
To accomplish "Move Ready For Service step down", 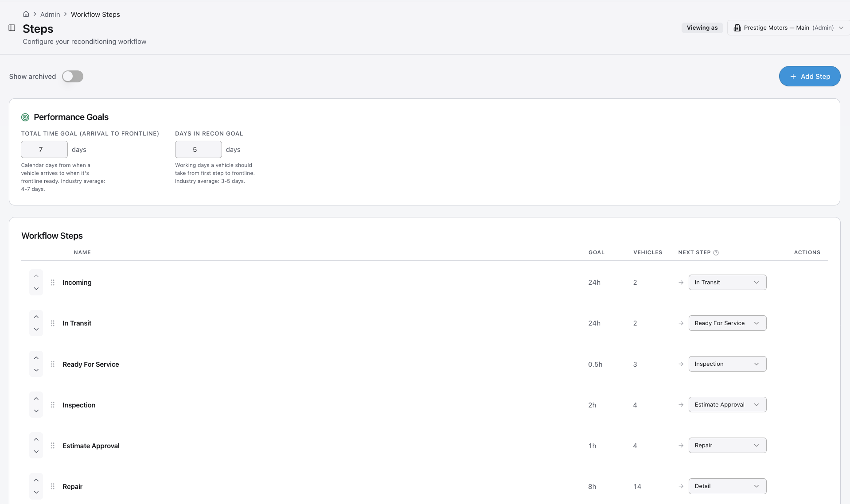I will coord(36,370).
